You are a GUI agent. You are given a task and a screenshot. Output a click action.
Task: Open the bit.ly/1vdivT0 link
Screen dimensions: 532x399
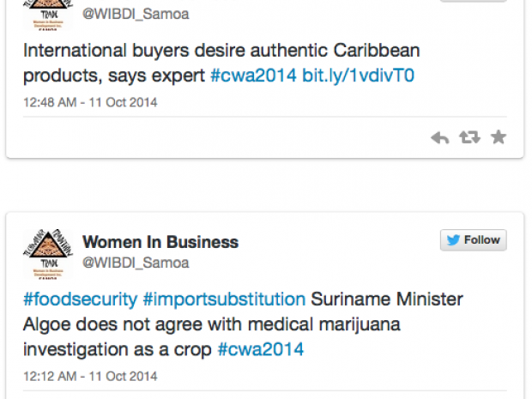click(x=359, y=76)
